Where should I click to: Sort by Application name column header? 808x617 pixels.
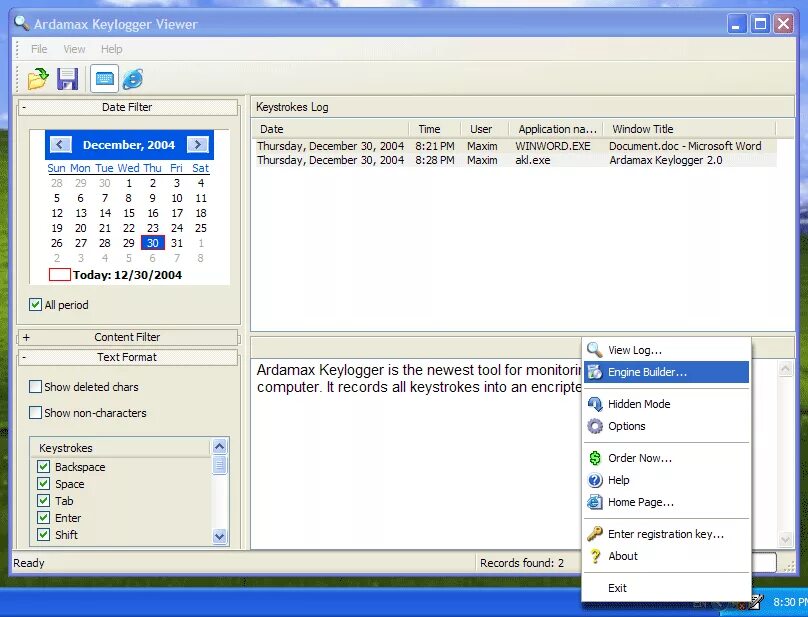[556, 129]
